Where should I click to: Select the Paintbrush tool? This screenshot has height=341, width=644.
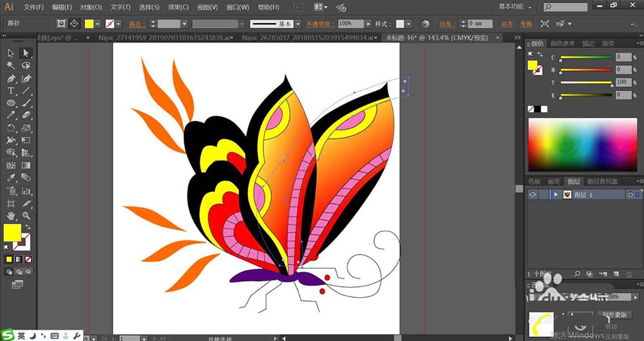click(26, 103)
